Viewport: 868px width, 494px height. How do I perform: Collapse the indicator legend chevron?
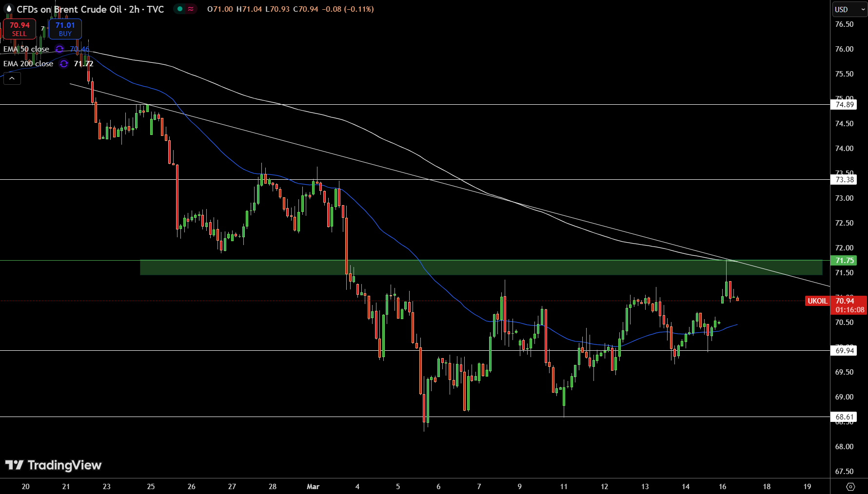[12, 78]
